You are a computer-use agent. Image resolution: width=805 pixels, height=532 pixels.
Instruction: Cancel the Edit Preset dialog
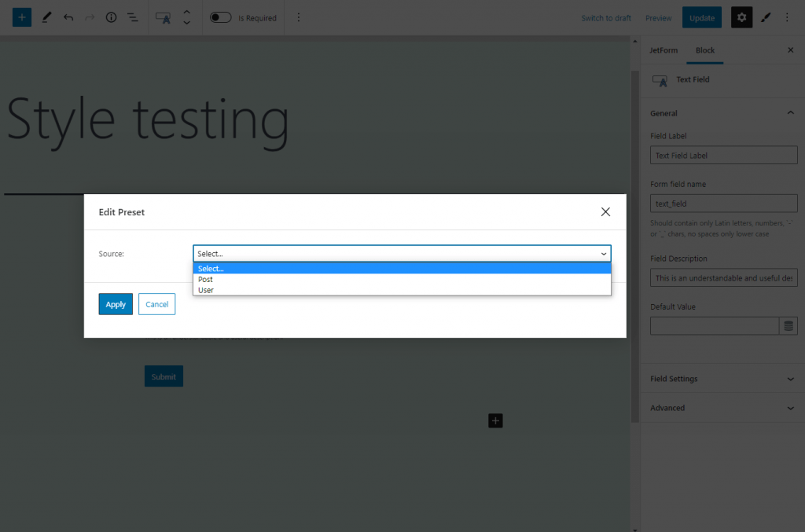tap(156, 304)
